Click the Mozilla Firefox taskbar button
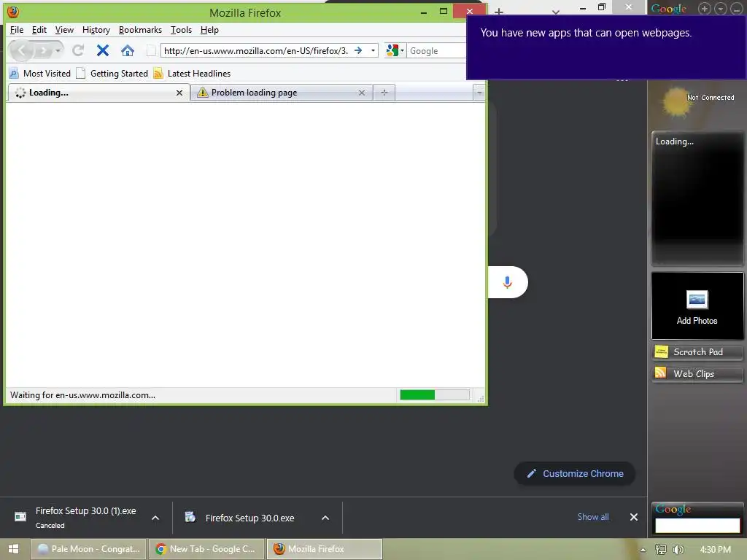This screenshot has height=560, width=747. tap(325, 549)
